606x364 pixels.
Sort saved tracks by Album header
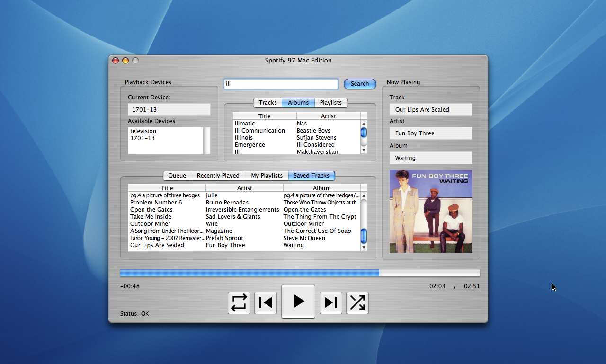pyautogui.click(x=321, y=188)
